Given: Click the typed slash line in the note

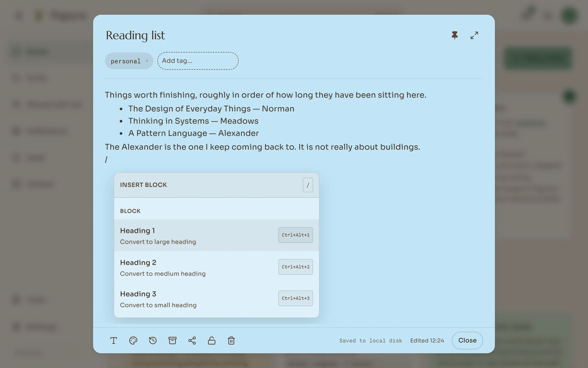Looking at the screenshot, I should [106, 160].
